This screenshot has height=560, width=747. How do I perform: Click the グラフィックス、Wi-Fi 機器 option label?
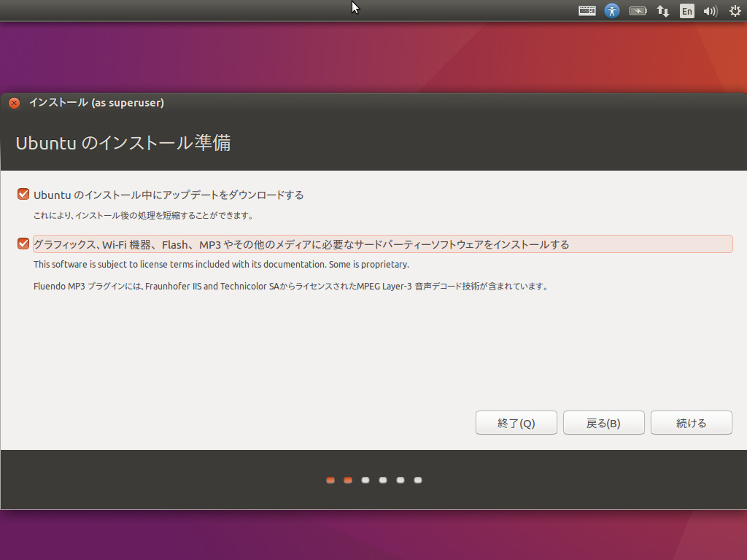(382, 244)
